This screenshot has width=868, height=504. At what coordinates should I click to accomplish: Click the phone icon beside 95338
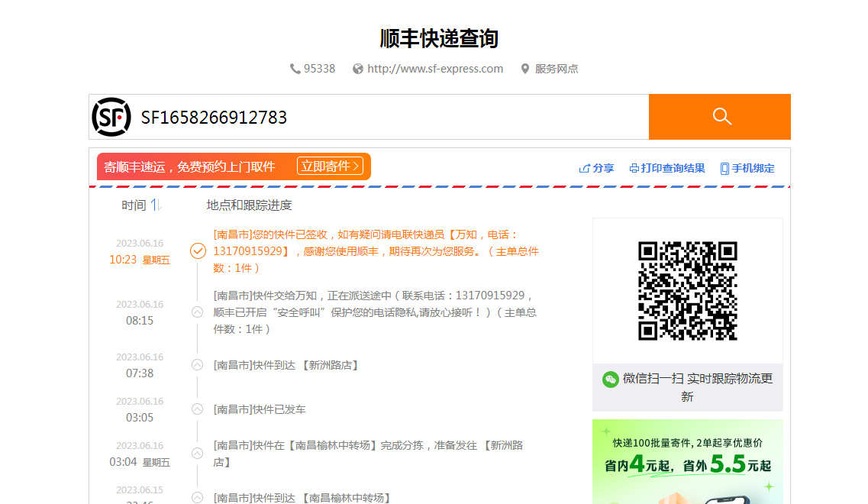point(295,69)
